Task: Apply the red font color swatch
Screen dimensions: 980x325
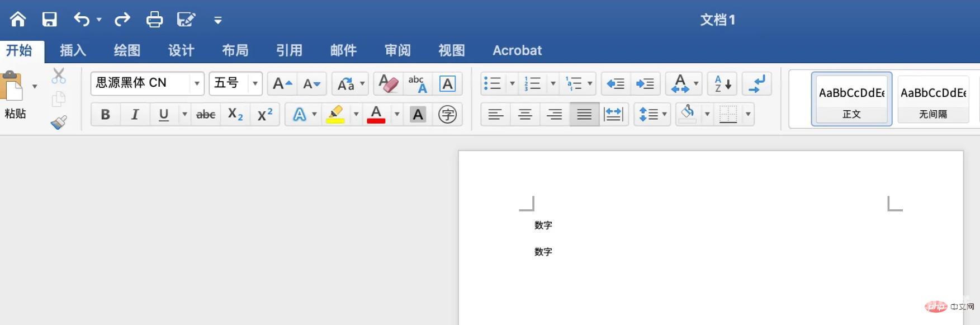Action: pyautogui.click(x=376, y=115)
